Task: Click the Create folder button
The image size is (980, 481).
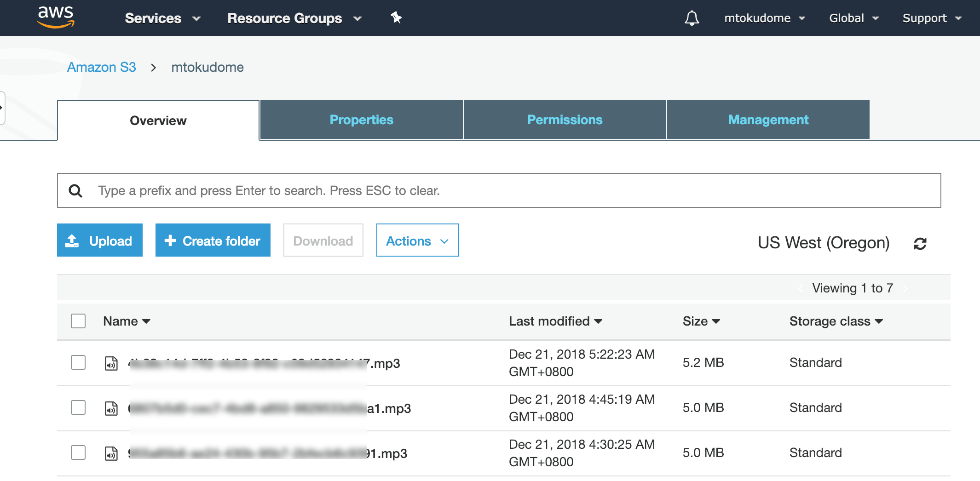Action: pos(213,240)
